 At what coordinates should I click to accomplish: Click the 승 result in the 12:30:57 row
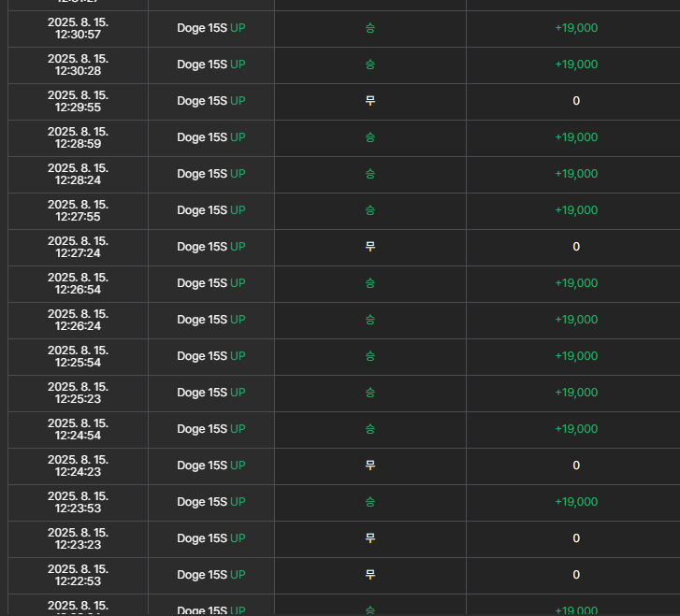click(369, 28)
